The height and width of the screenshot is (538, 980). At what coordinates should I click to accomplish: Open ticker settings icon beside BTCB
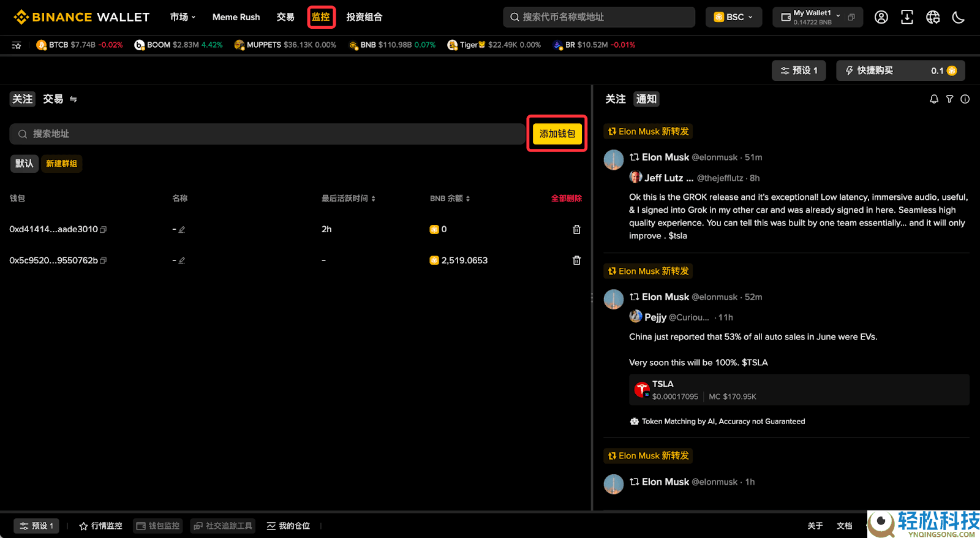point(17,45)
